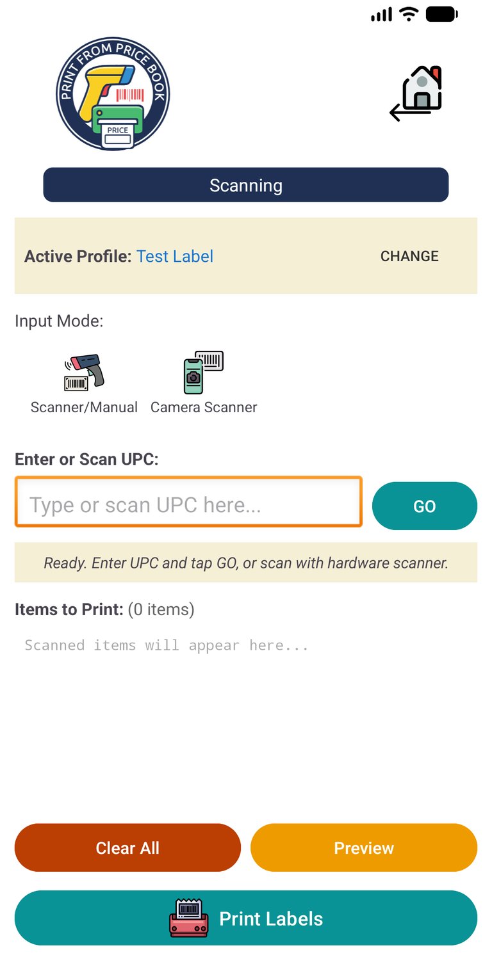
Task: Open the label Preview
Action: (x=364, y=847)
